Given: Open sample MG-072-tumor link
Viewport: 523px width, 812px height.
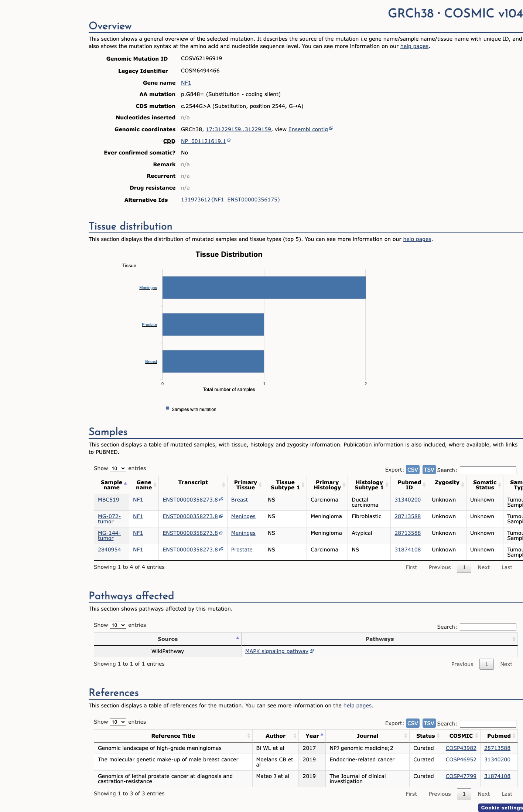Looking at the screenshot, I should (x=109, y=519).
